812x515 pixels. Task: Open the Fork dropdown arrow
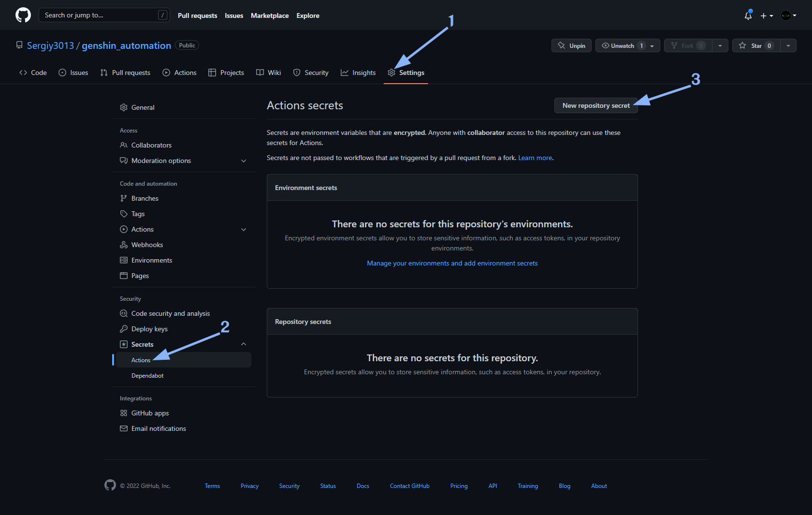pos(720,45)
